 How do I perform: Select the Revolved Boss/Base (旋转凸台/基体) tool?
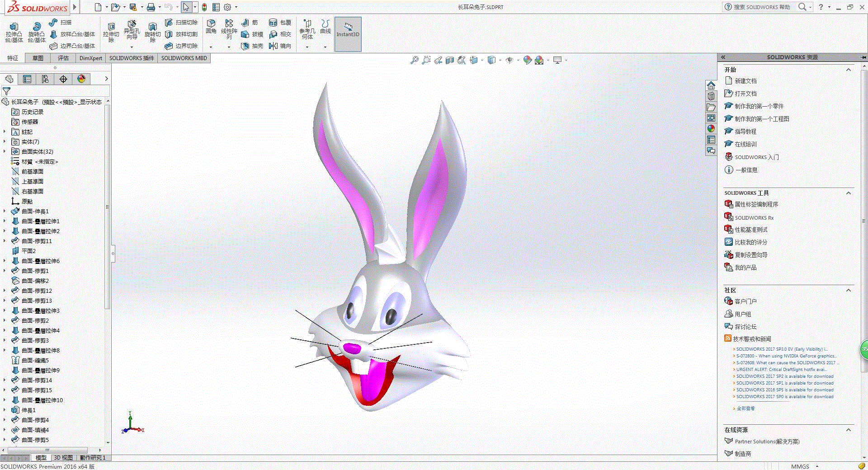(37, 32)
